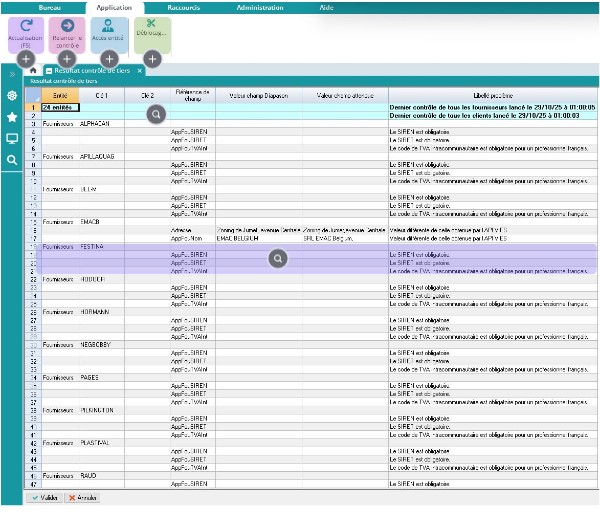Open the settings wheel in left sidebar
Screen dimensions: 600x526
[x=12, y=96]
